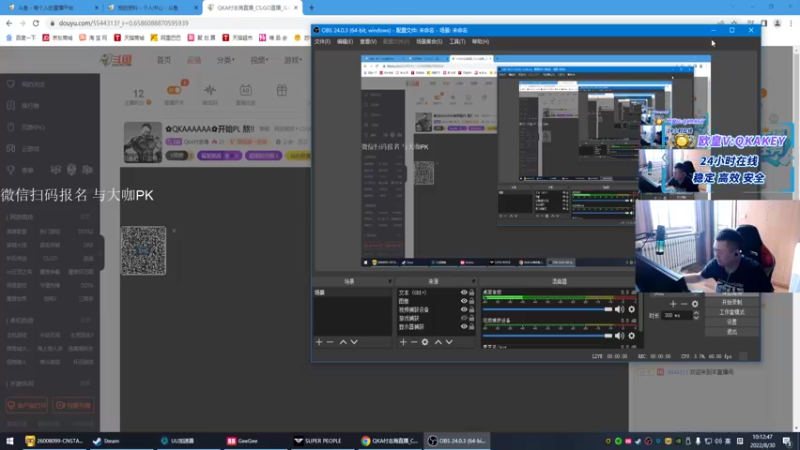This screenshot has width=800, height=450.
Task: Open OBS 工具(T) menu
Action: [x=457, y=42]
